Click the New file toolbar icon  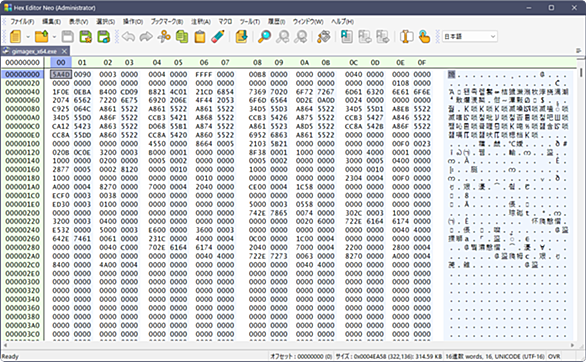point(16,37)
